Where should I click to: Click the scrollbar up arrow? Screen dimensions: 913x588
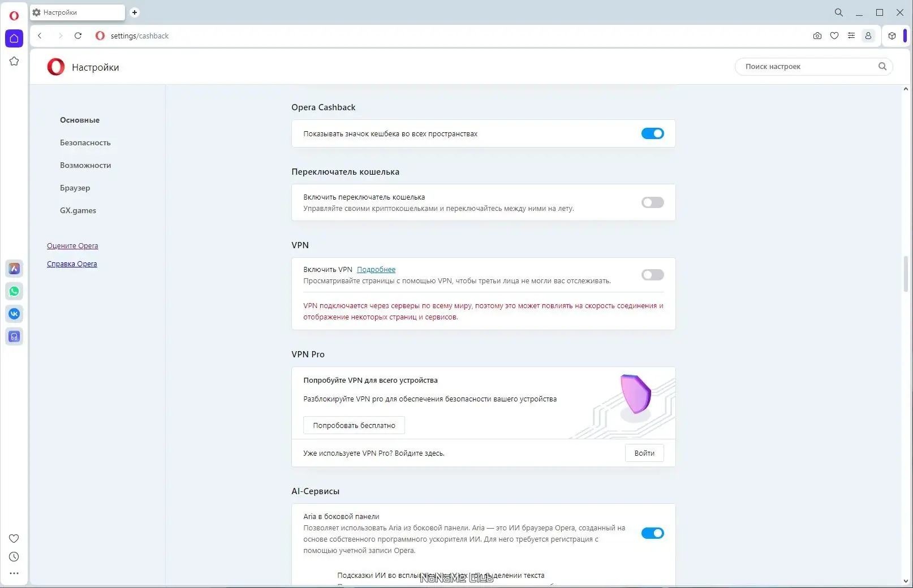(x=906, y=89)
